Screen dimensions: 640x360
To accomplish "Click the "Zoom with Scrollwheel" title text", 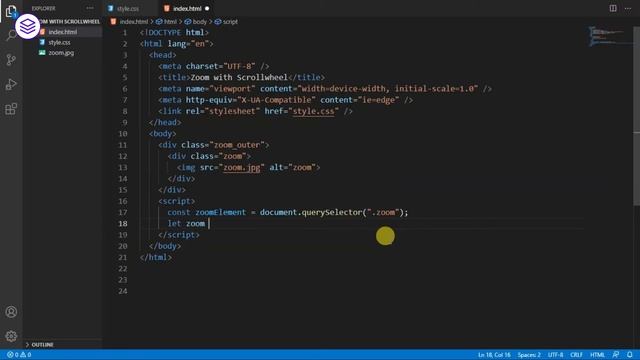I will coord(239,78).
